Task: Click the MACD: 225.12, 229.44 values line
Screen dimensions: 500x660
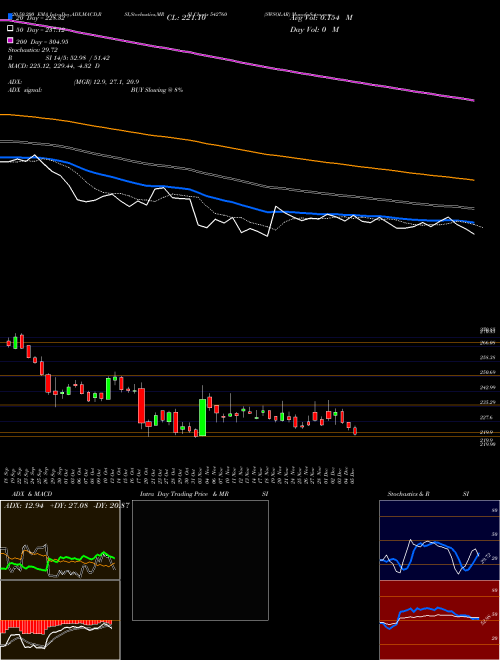Action: (x=54, y=66)
